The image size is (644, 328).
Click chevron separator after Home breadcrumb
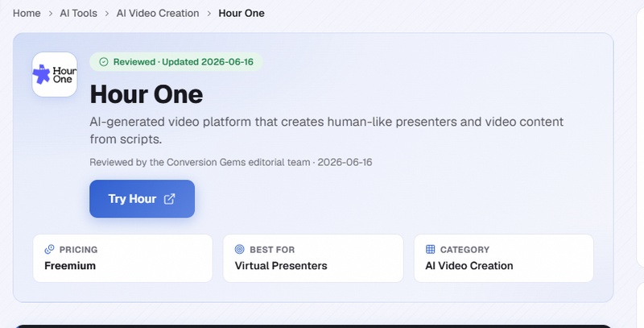tap(51, 14)
